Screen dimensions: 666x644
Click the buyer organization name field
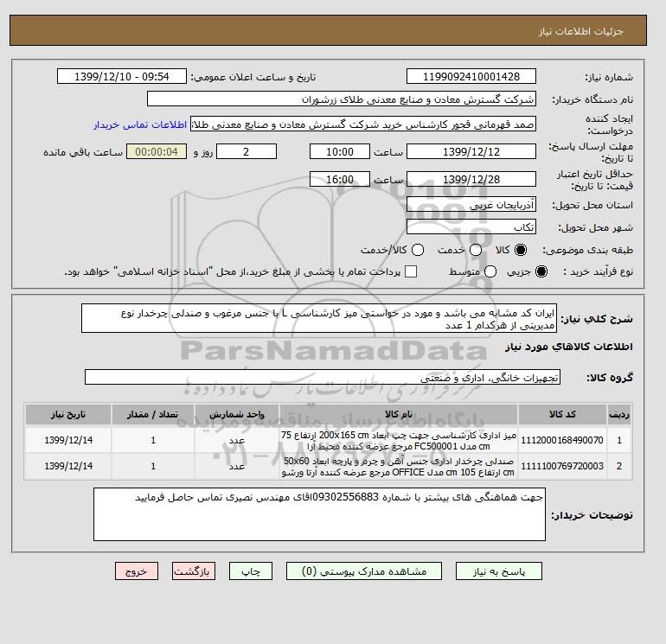(x=342, y=99)
